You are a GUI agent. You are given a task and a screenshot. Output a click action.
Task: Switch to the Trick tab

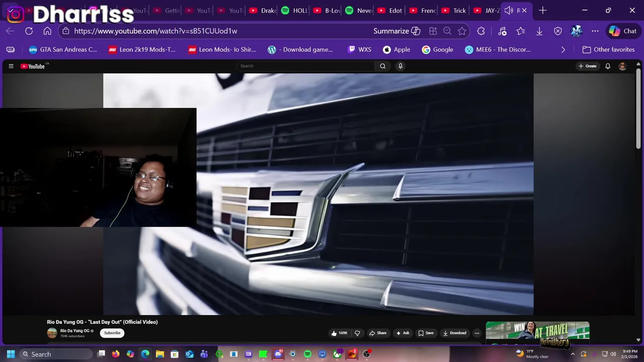pos(454,11)
